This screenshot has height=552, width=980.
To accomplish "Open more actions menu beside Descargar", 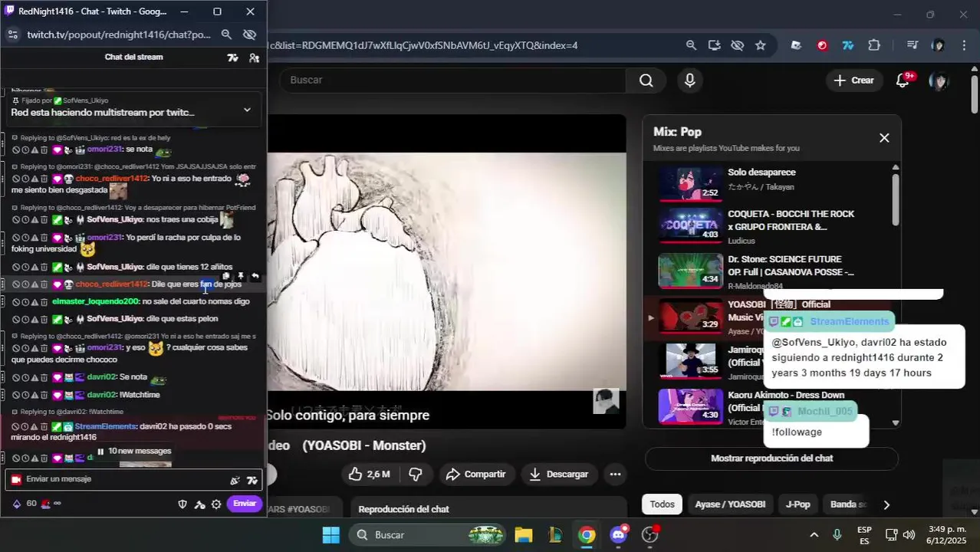I will 615,475.
